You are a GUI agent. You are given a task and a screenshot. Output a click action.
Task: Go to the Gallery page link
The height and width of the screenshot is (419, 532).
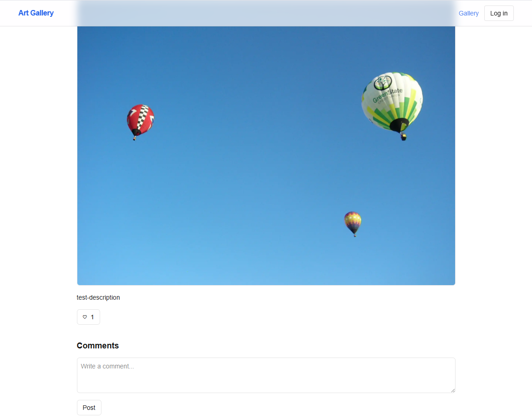point(469,13)
